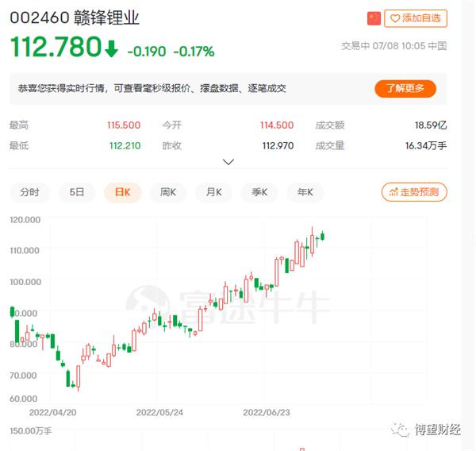Click the 最高 label

(19, 125)
